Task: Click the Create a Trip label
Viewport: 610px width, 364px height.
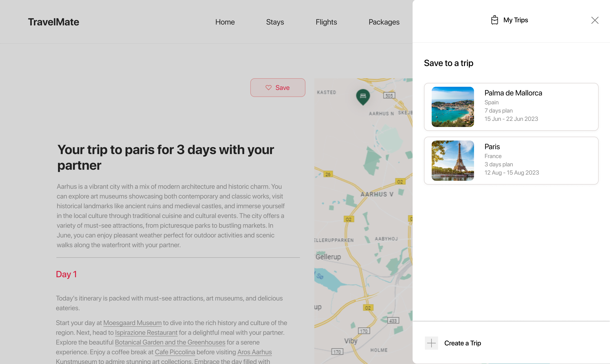Action: [x=462, y=343]
